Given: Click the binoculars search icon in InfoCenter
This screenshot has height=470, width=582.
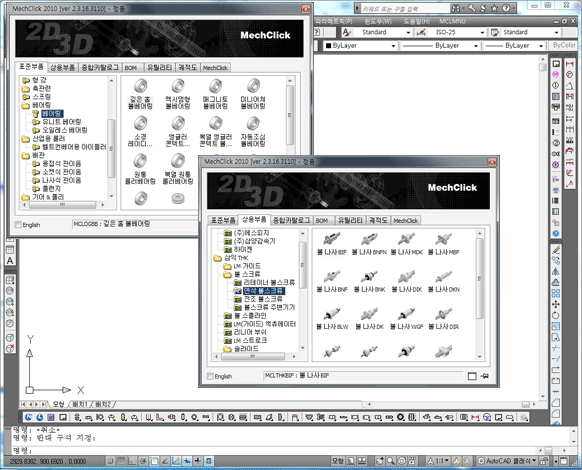Looking at the screenshot, I should point(456,8).
